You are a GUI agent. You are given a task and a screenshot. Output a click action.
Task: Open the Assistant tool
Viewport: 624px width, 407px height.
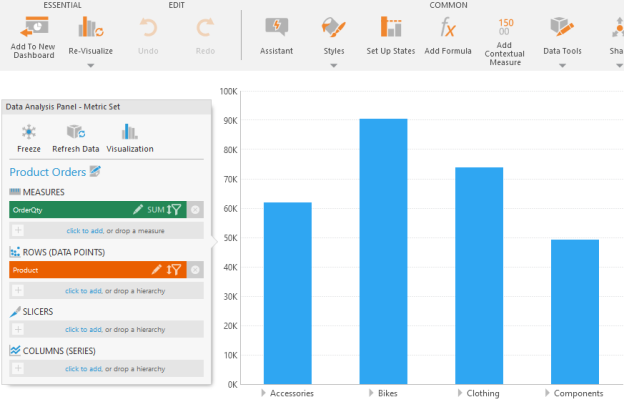[x=276, y=27]
